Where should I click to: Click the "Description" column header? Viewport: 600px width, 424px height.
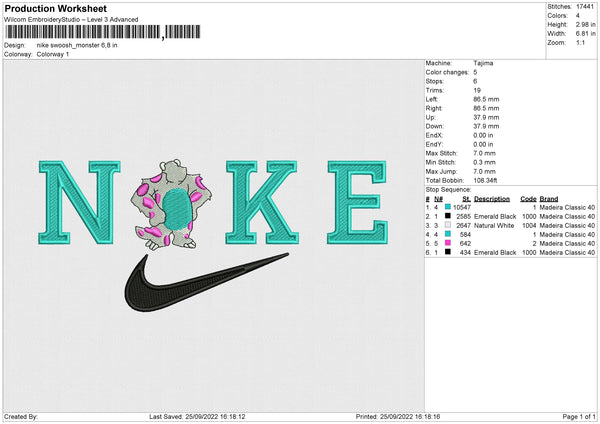[x=492, y=199]
